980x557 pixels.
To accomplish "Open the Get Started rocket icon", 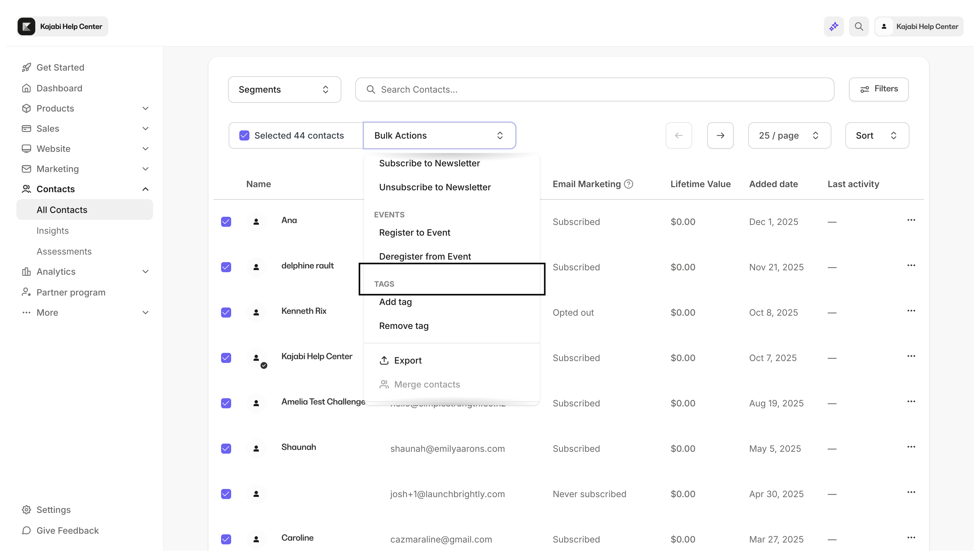I will point(26,67).
